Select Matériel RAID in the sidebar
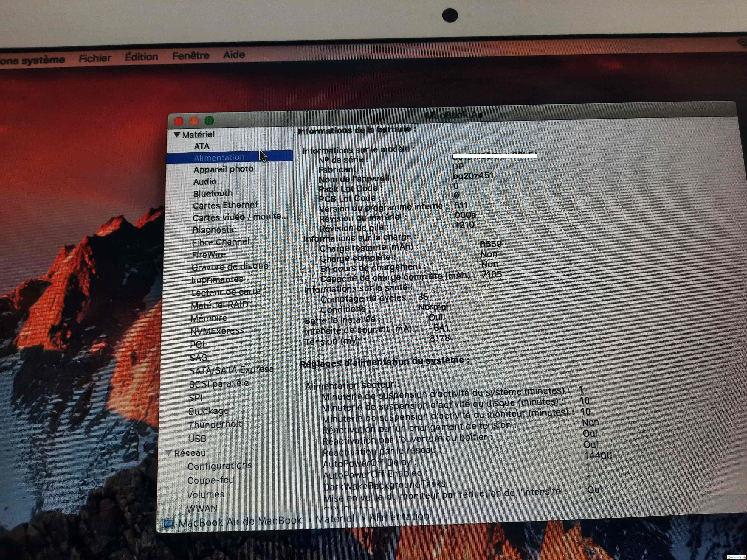Image resolution: width=747 pixels, height=560 pixels. [219, 305]
